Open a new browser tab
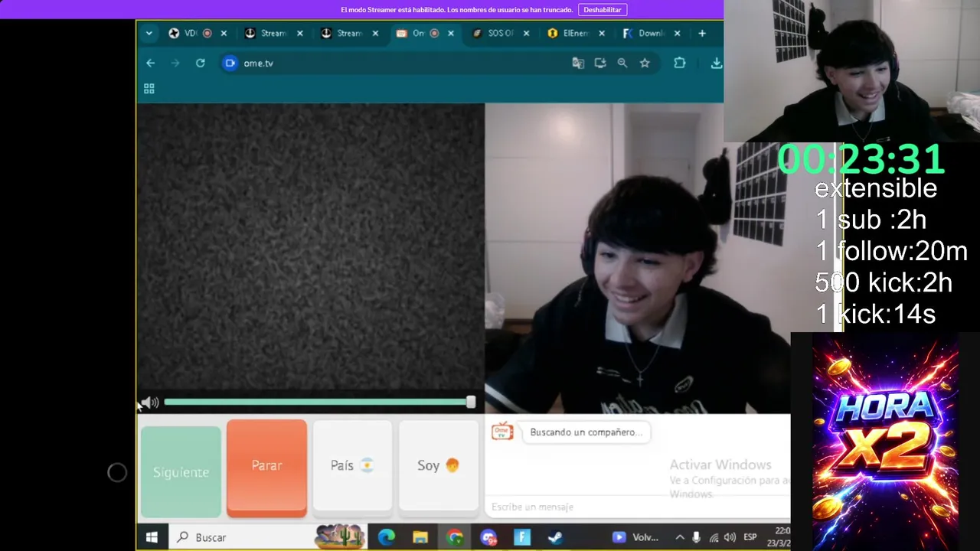Screen dimensions: 980x551 click(702, 33)
